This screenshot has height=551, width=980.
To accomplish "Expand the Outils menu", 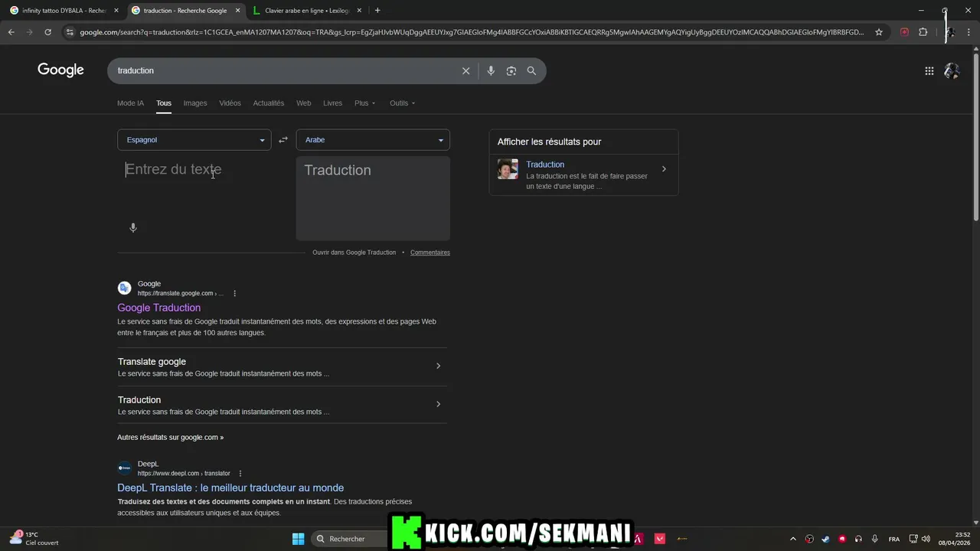I will 403,103.
